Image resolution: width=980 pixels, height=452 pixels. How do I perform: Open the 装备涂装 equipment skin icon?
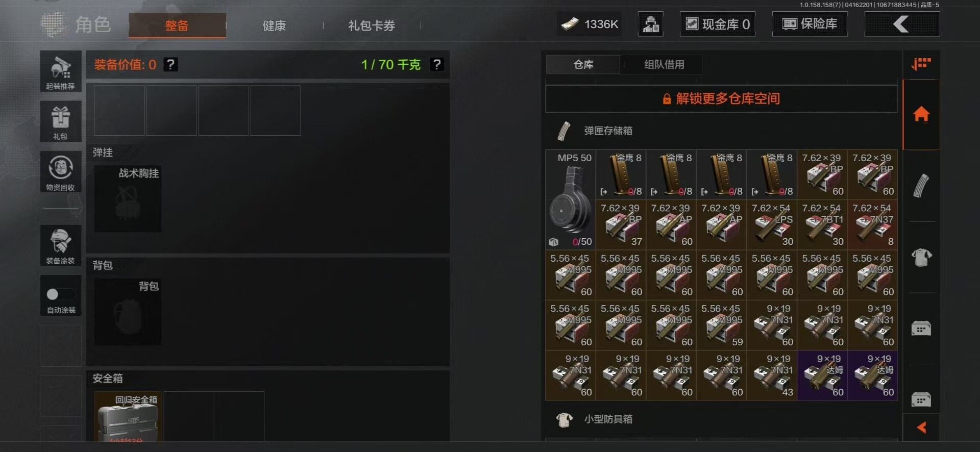click(x=61, y=245)
